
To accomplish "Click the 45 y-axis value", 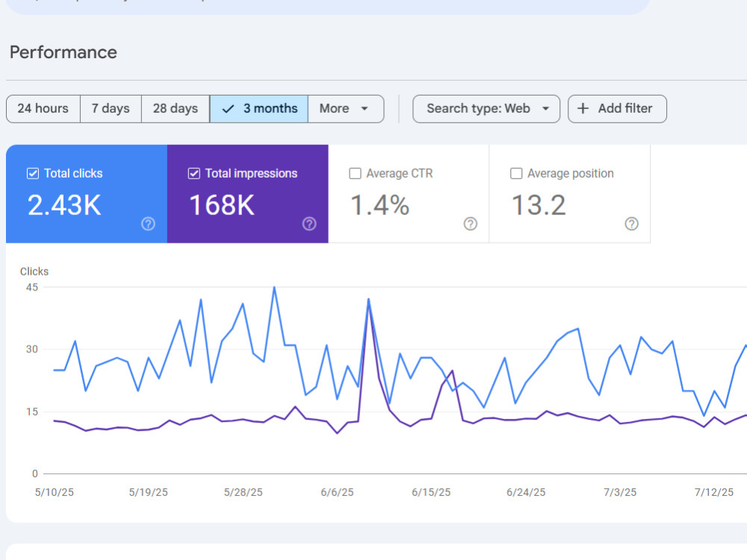I will [32, 287].
